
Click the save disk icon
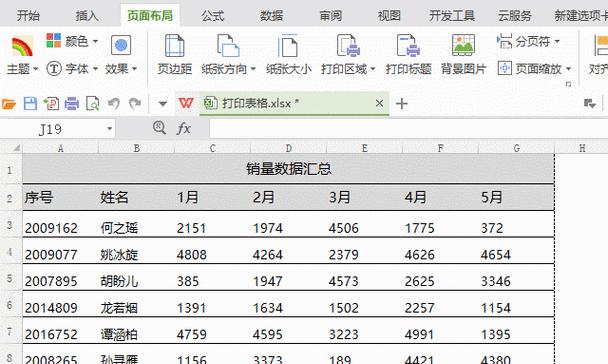30,104
